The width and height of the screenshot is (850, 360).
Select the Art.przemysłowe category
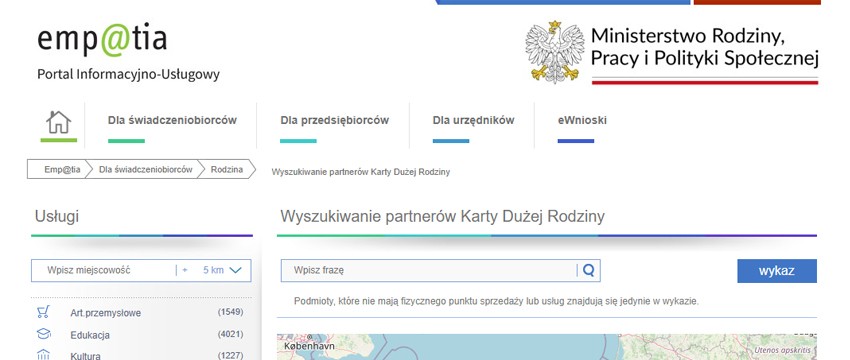pyautogui.click(x=105, y=313)
